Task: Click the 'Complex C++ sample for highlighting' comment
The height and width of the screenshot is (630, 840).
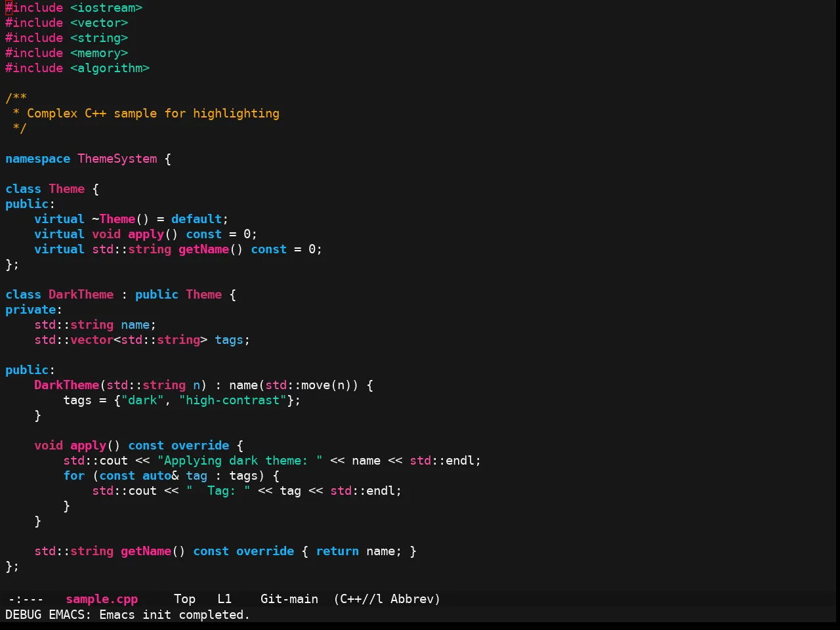Action: 153,114
